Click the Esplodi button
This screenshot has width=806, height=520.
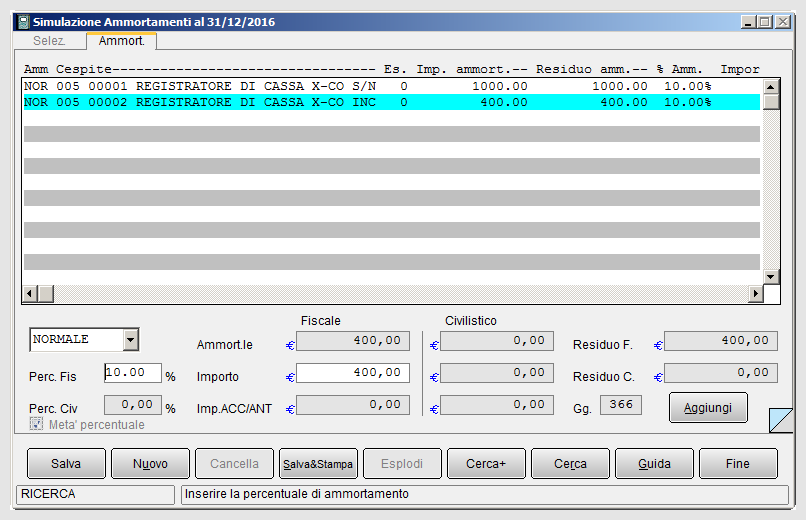click(x=402, y=463)
